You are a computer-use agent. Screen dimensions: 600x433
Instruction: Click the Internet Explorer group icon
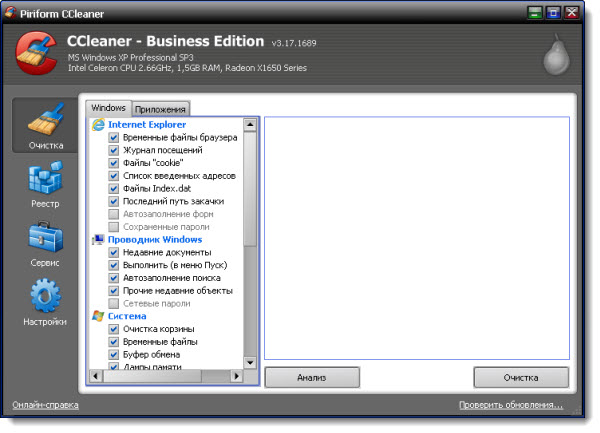(x=98, y=124)
